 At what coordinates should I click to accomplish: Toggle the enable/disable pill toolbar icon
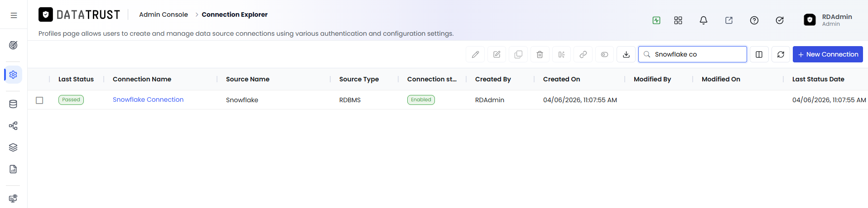pyautogui.click(x=604, y=54)
